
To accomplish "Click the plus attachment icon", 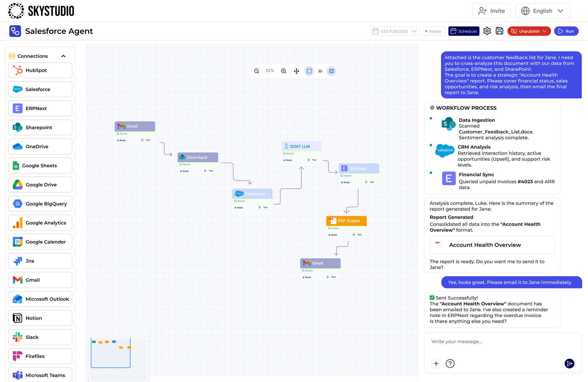I will [x=436, y=364].
